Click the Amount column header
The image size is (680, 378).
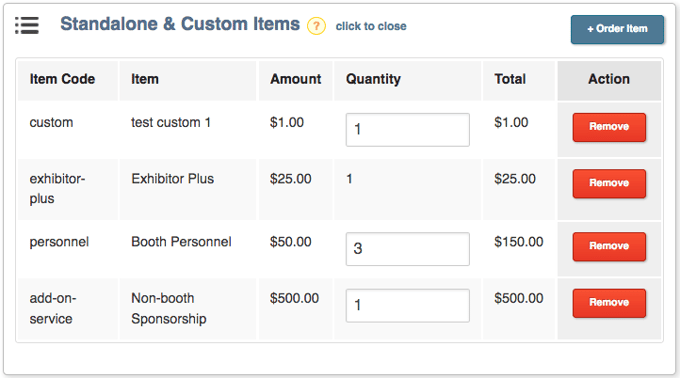click(295, 80)
